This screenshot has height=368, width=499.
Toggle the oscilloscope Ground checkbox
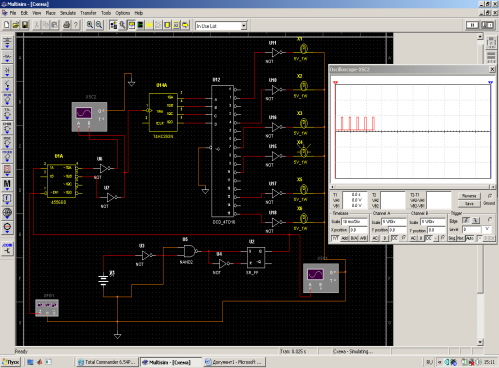pos(490,196)
